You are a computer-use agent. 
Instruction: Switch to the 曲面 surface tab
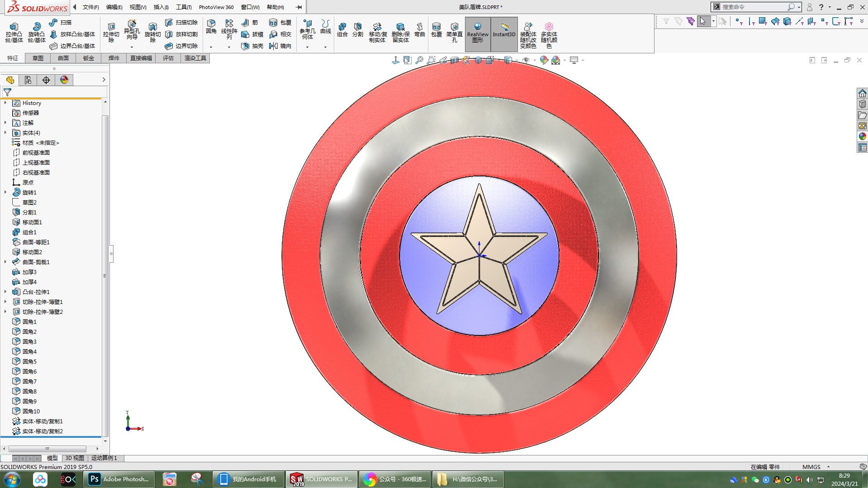tap(63, 58)
